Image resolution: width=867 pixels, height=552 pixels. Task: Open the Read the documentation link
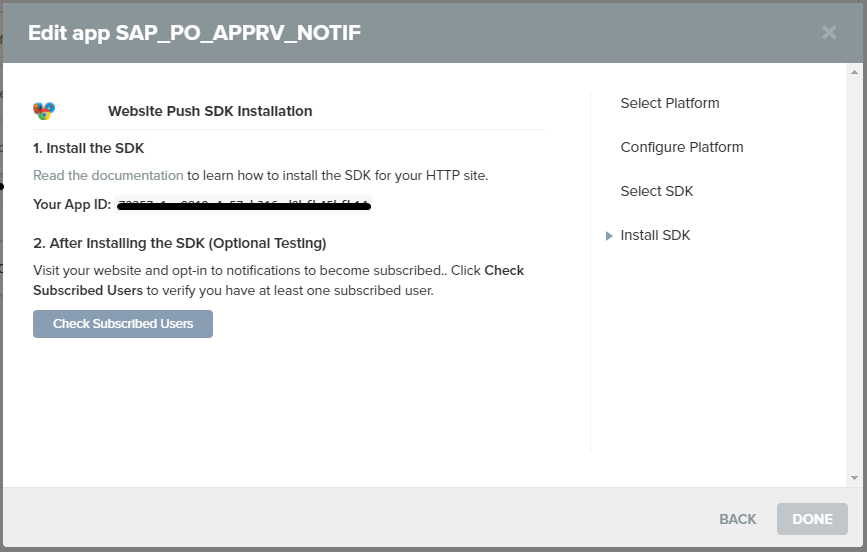tap(108, 175)
